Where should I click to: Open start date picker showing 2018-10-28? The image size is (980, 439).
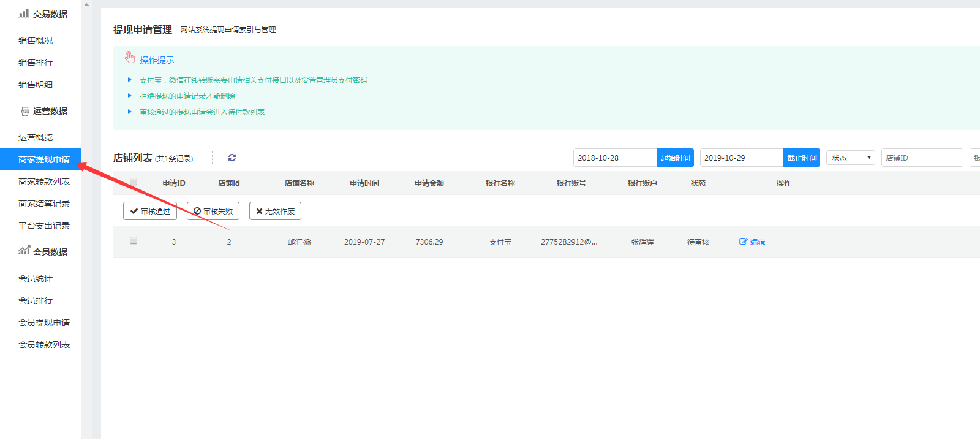click(615, 158)
